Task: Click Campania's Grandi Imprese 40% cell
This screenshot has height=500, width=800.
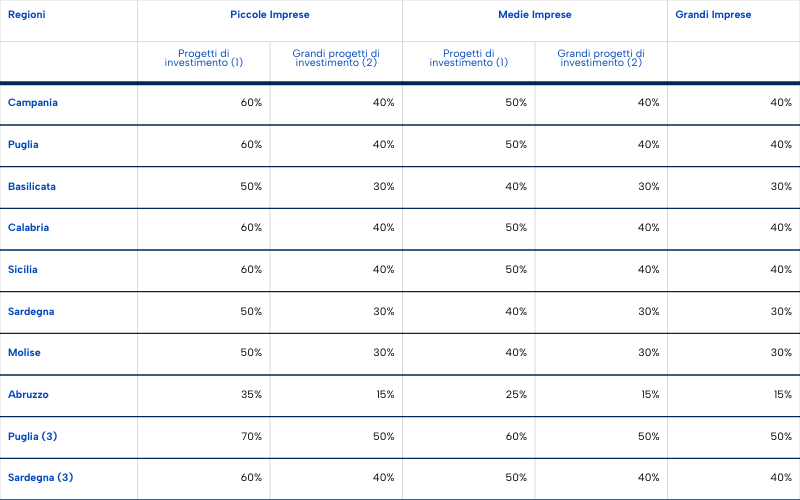Action: click(x=781, y=103)
